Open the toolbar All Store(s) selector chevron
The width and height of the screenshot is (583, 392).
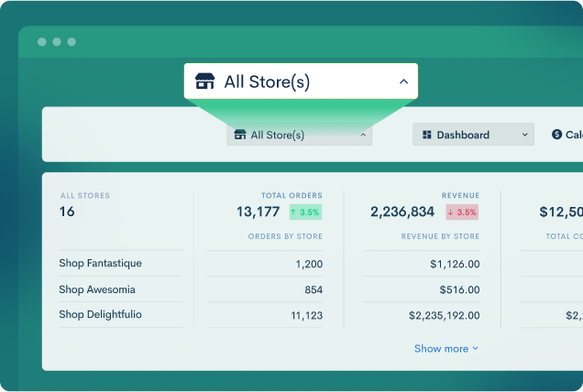[x=363, y=135]
